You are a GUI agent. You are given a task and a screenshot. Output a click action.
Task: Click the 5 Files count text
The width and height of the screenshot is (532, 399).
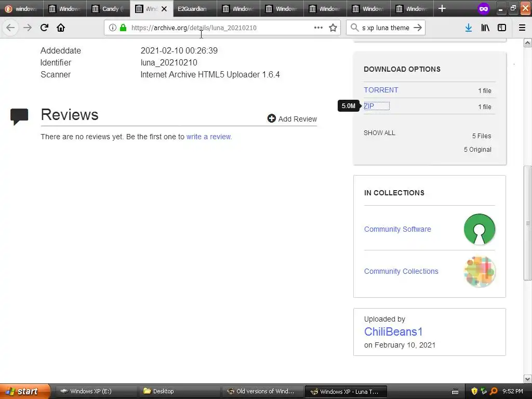(482, 136)
